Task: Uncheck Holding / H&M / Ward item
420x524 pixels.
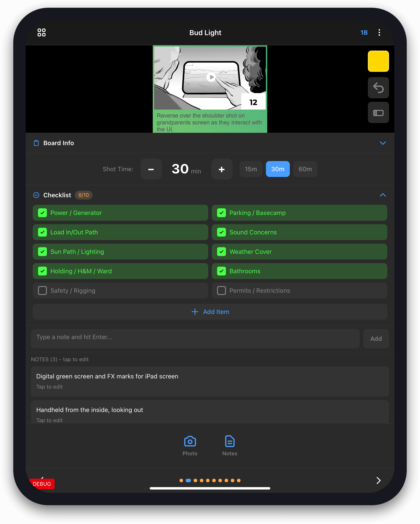Action: pos(120,271)
